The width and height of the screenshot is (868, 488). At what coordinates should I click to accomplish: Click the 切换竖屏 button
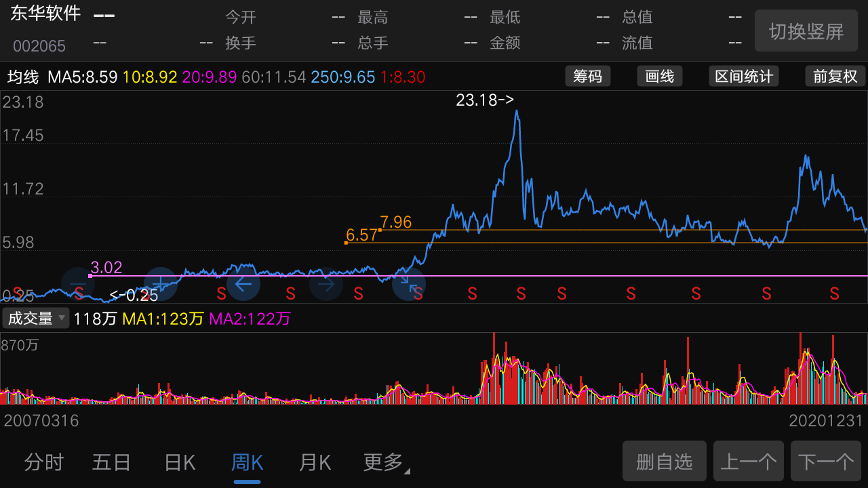tap(806, 30)
